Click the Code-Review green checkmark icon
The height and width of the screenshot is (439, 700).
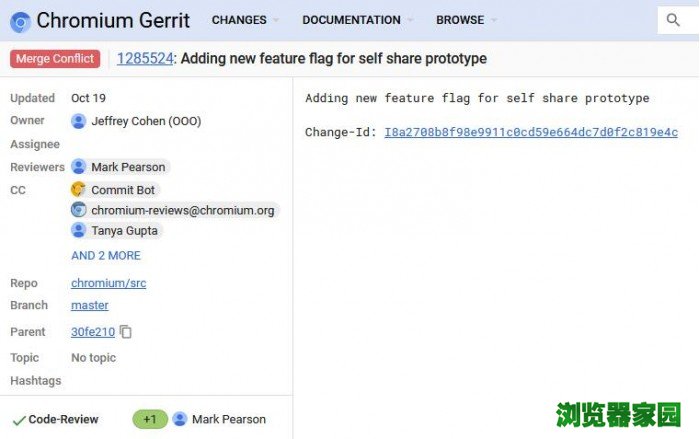coord(18,420)
